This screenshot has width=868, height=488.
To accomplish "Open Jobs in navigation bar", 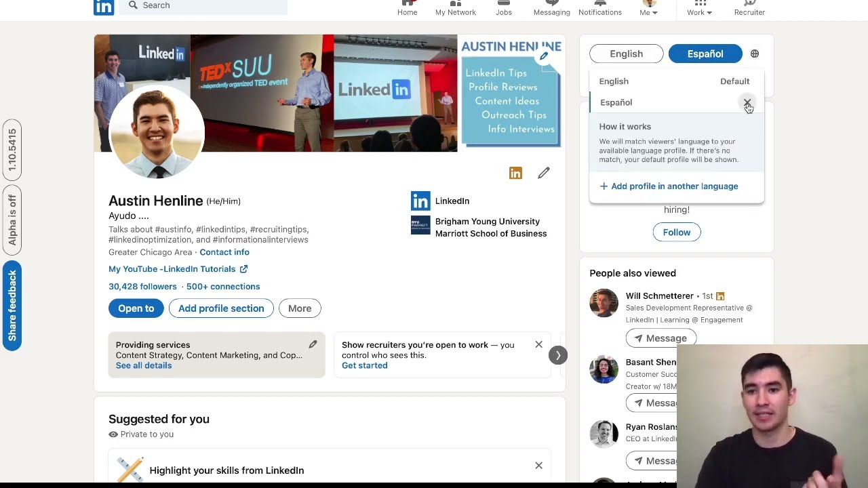I will tap(504, 8).
